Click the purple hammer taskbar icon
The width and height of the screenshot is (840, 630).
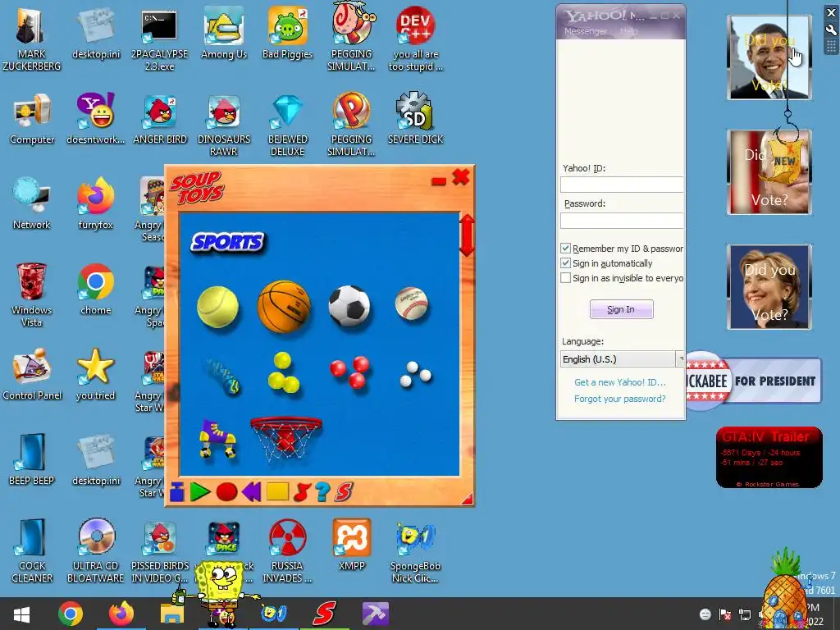(375, 614)
